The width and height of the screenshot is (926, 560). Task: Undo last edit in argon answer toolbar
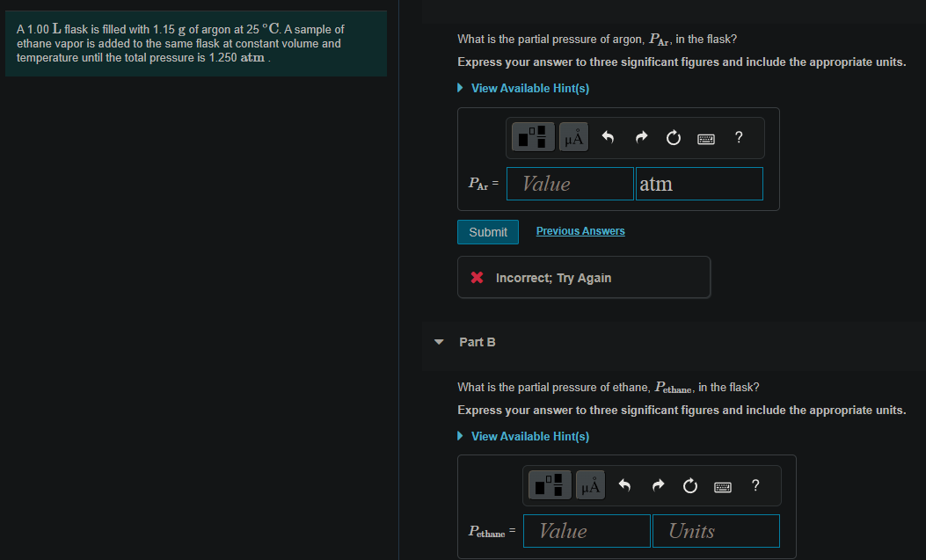(608, 137)
